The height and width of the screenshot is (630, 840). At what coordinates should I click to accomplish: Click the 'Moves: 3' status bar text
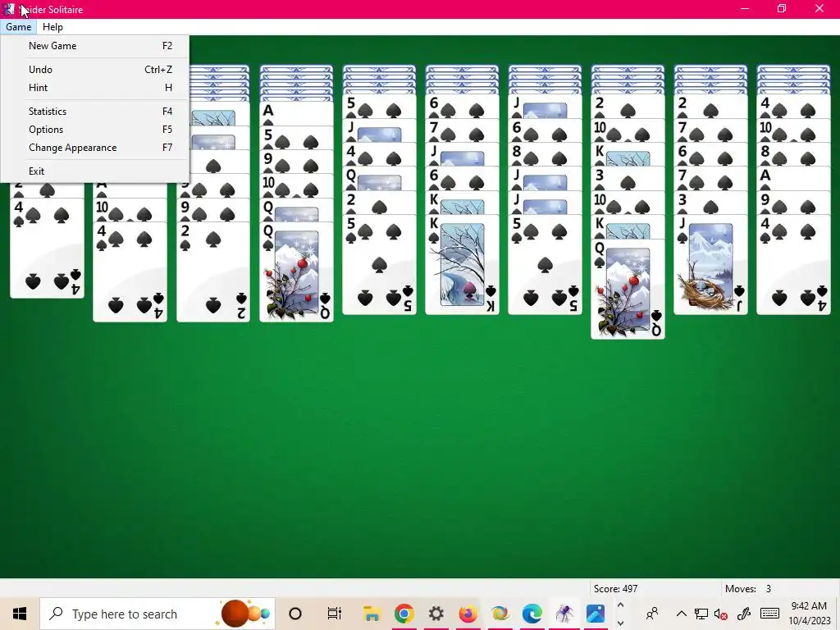point(748,589)
